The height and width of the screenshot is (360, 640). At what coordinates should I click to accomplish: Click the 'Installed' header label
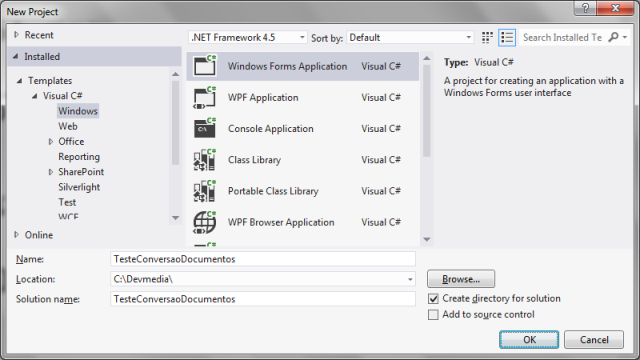[x=42, y=57]
